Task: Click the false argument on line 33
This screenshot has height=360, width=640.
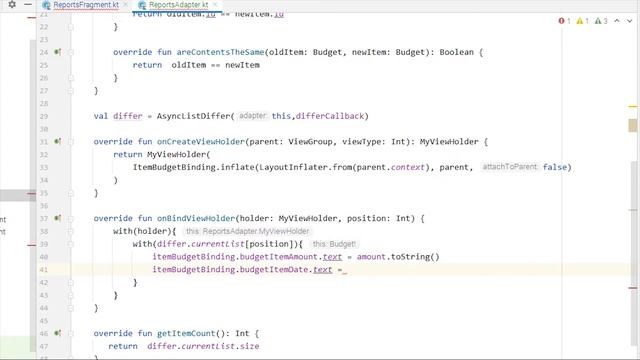Action: (555, 167)
